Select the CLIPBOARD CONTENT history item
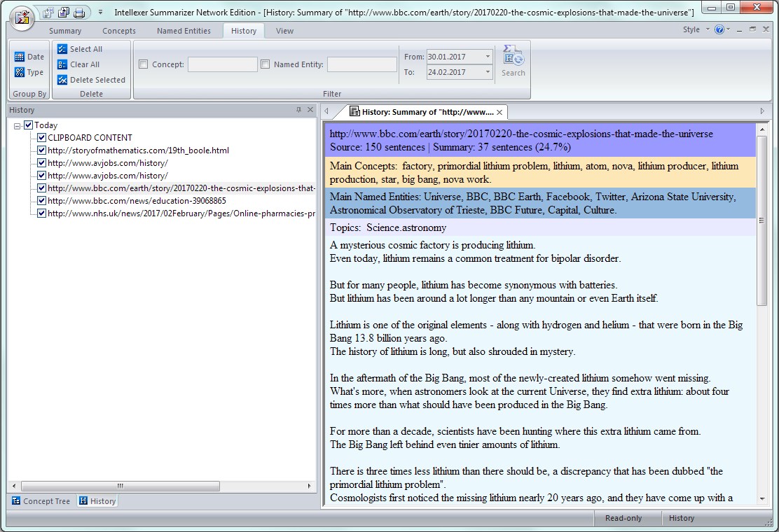 click(x=90, y=137)
